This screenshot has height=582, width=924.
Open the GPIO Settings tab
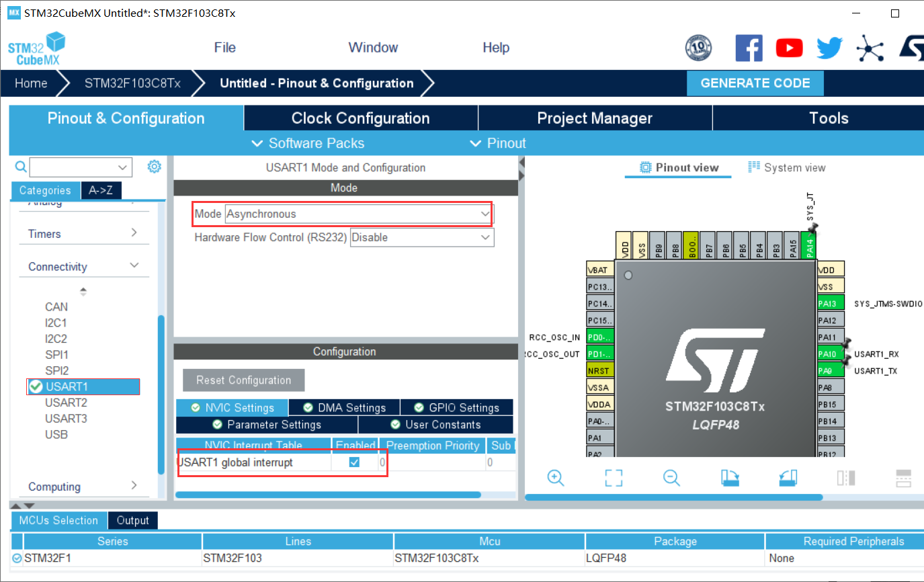(457, 407)
